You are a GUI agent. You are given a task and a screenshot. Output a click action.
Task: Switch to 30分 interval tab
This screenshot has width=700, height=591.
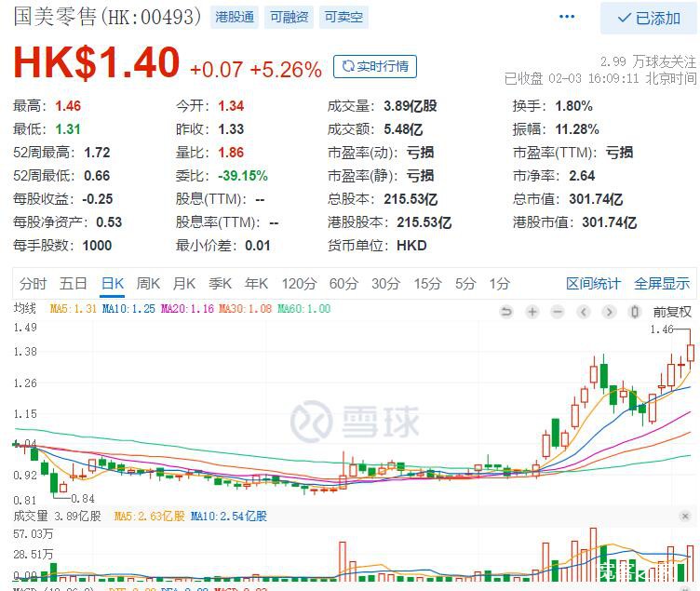tap(385, 284)
